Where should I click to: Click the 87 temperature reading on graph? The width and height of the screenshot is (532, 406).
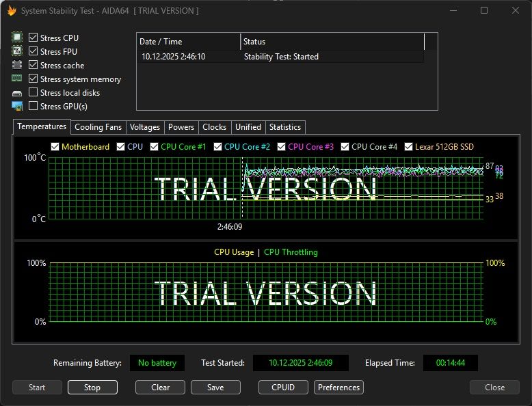pyautogui.click(x=489, y=166)
